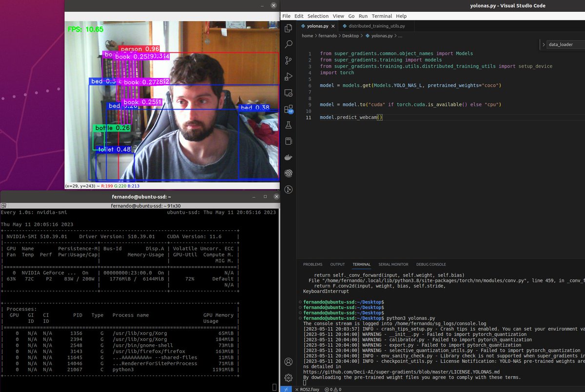585x392 pixels.
Task: Open the File menu
Action: [286, 16]
